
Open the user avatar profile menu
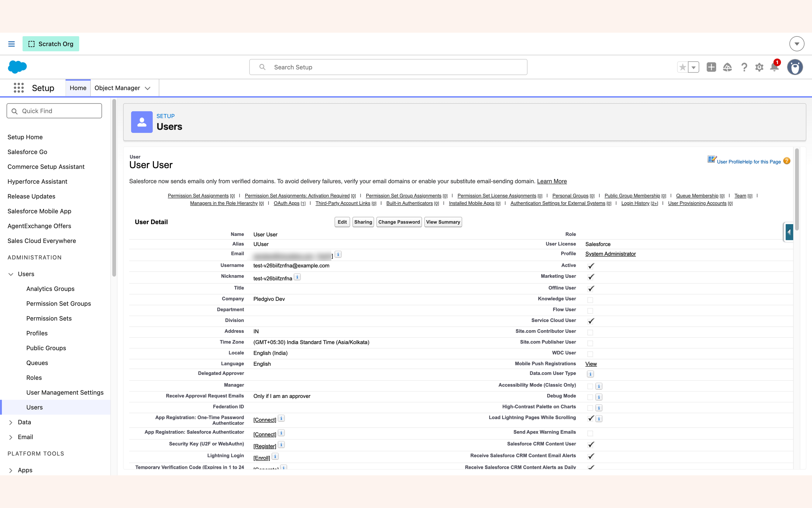pyautogui.click(x=795, y=67)
